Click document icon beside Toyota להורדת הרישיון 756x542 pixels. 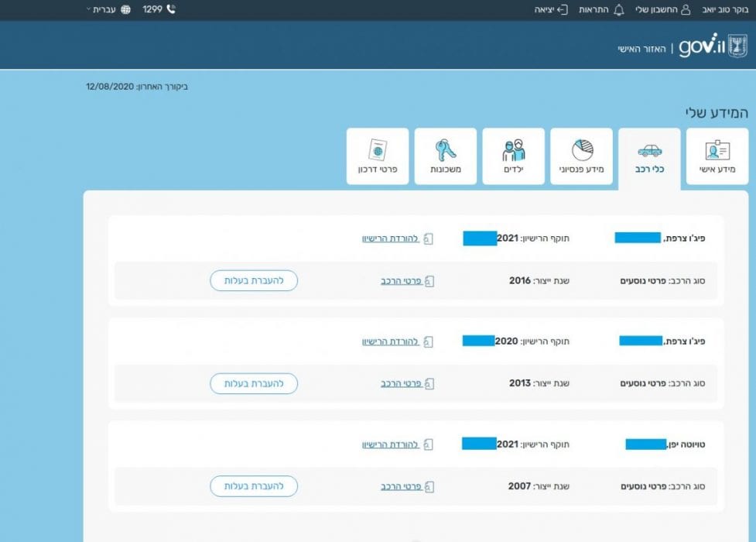point(428,444)
